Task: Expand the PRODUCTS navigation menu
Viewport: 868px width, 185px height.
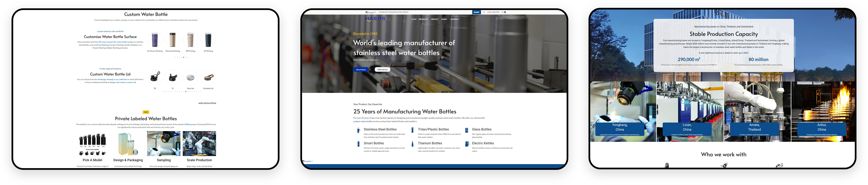Action: click(x=423, y=19)
